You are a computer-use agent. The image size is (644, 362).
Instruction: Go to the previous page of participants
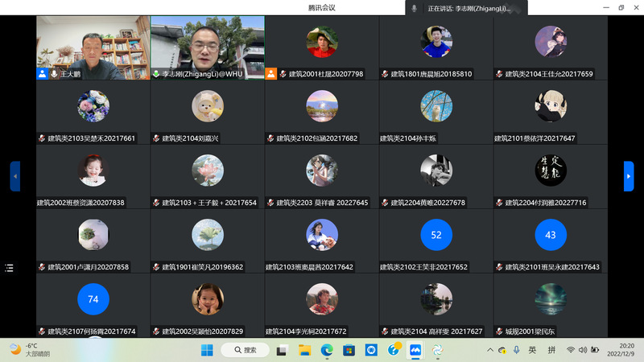[x=14, y=176]
